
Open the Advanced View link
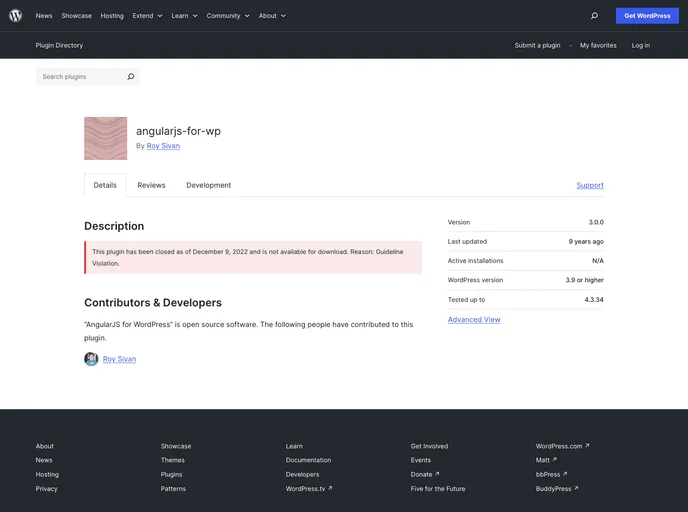[x=474, y=319]
